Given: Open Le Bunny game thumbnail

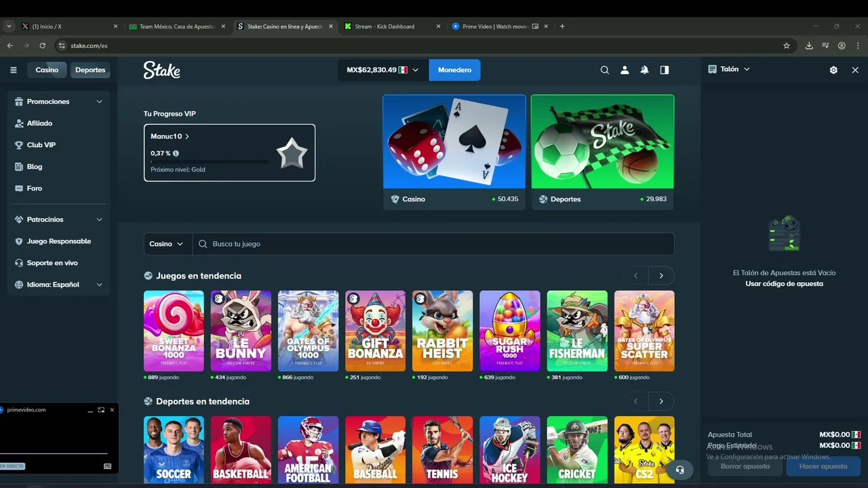Looking at the screenshot, I should (241, 331).
